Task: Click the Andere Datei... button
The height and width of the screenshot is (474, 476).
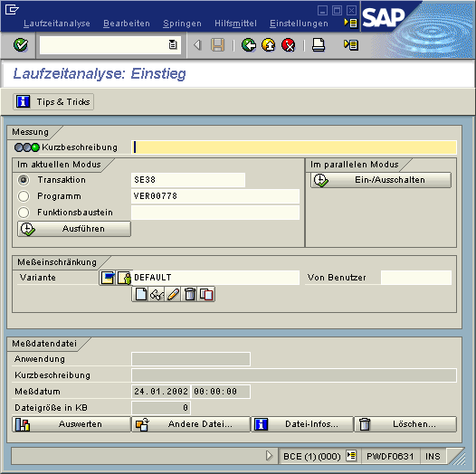Action: (x=191, y=424)
